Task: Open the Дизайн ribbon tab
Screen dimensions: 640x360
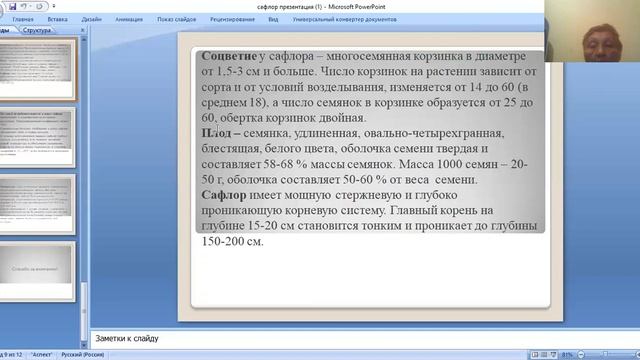Action: (x=91, y=19)
